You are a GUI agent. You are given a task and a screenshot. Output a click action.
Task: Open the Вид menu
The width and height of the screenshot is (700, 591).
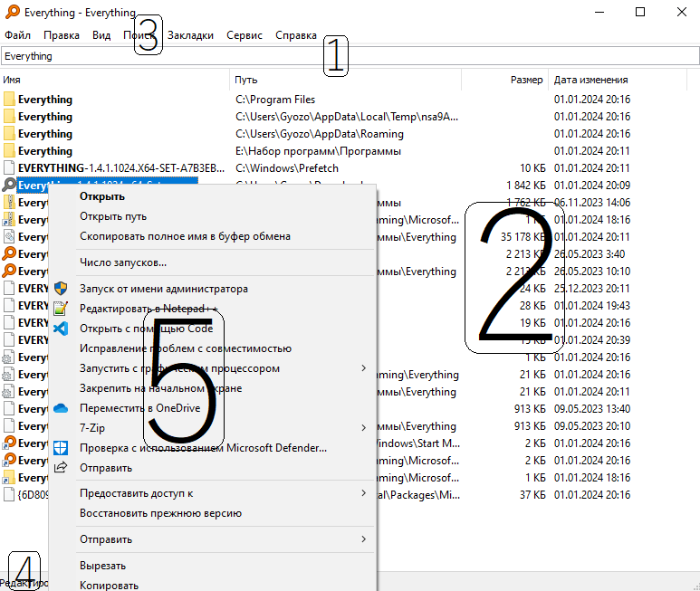[101, 35]
